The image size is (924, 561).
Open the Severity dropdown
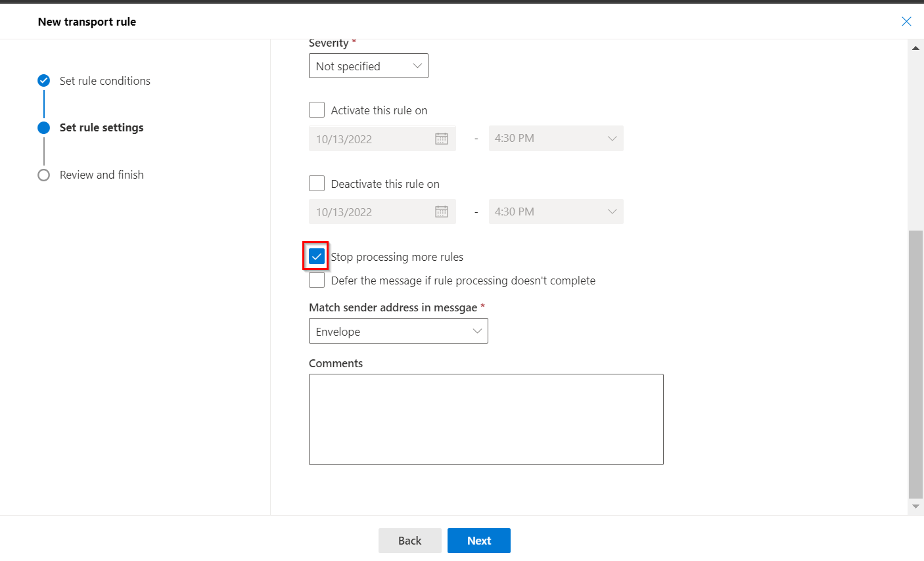[x=368, y=66]
